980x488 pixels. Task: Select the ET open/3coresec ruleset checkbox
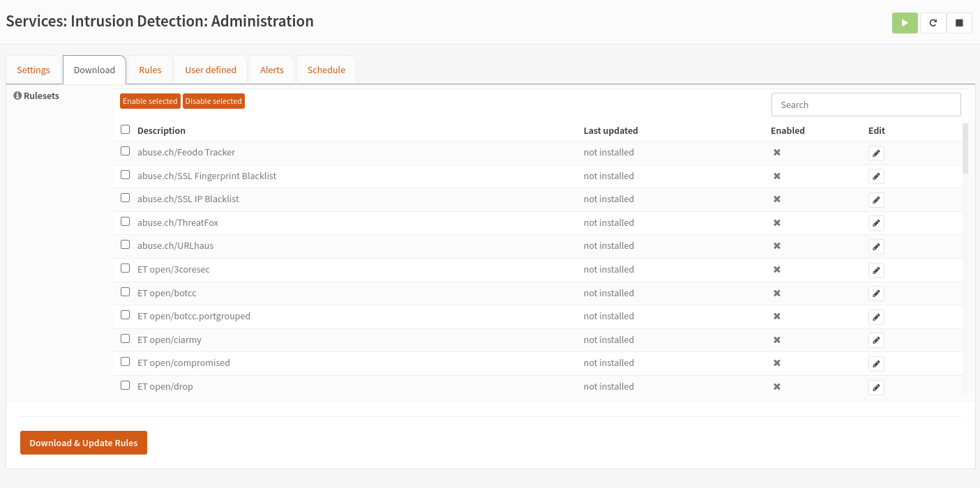pos(126,268)
